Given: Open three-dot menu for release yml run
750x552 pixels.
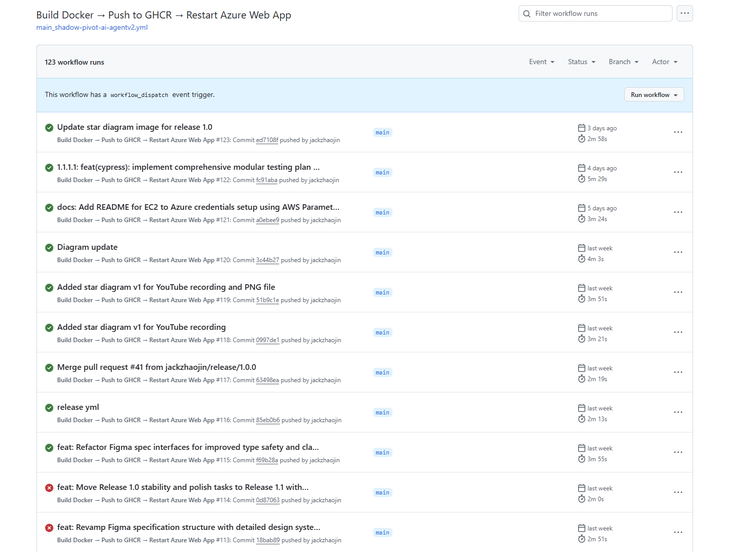Looking at the screenshot, I should click(678, 412).
